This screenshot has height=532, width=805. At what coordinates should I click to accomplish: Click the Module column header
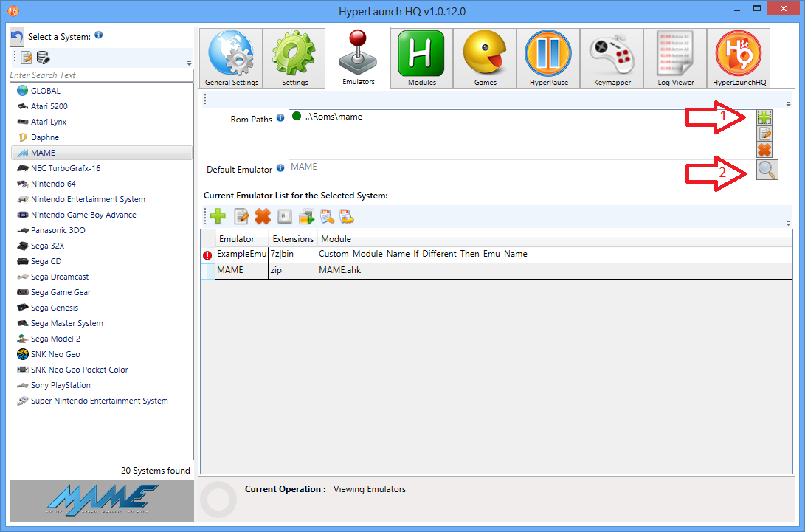click(x=554, y=239)
